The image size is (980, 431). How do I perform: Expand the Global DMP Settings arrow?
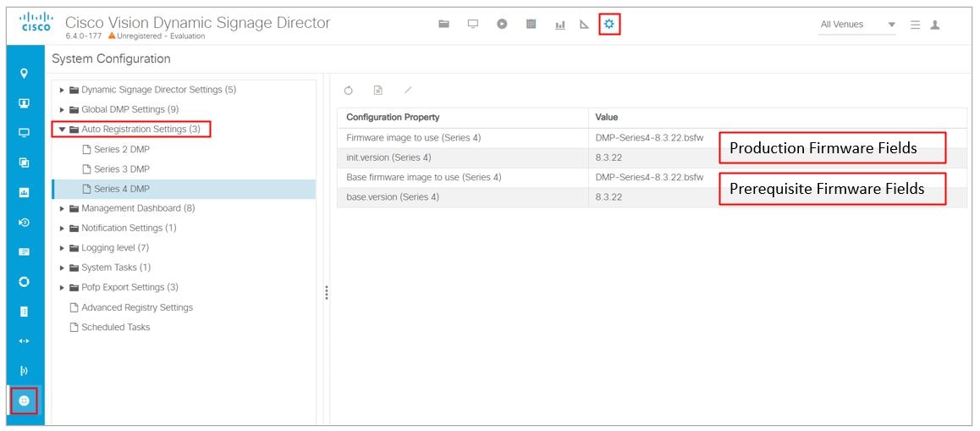(x=62, y=109)
